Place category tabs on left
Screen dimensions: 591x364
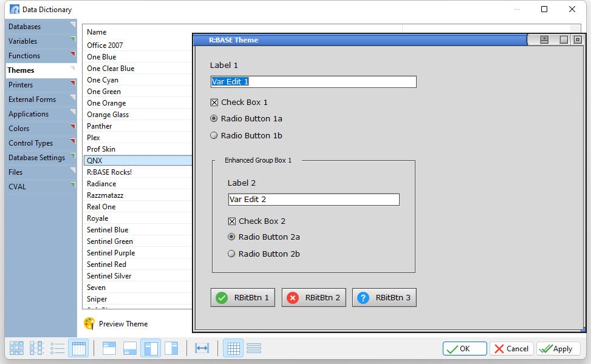click(x=151, y=348)
